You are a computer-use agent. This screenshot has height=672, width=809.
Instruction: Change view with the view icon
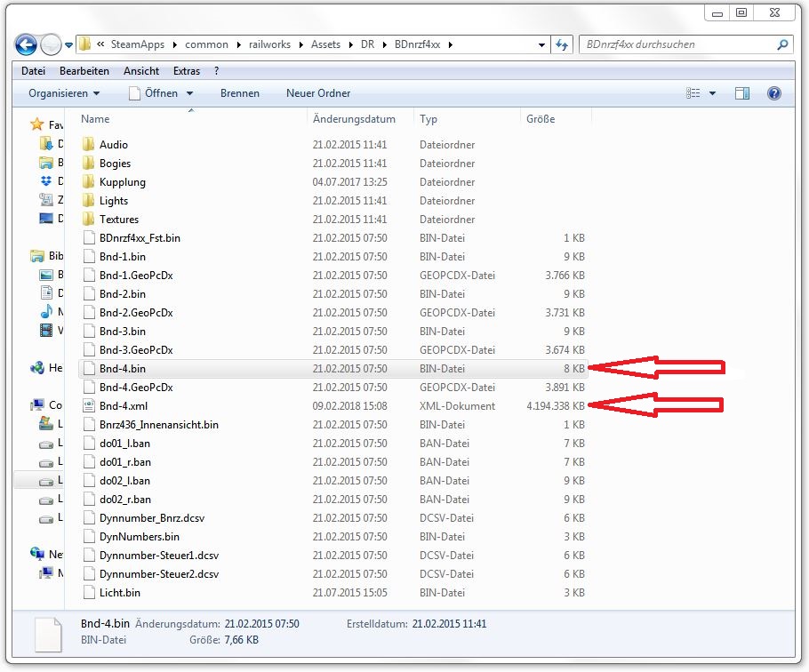pyautogui.click(x=693, y=93)
